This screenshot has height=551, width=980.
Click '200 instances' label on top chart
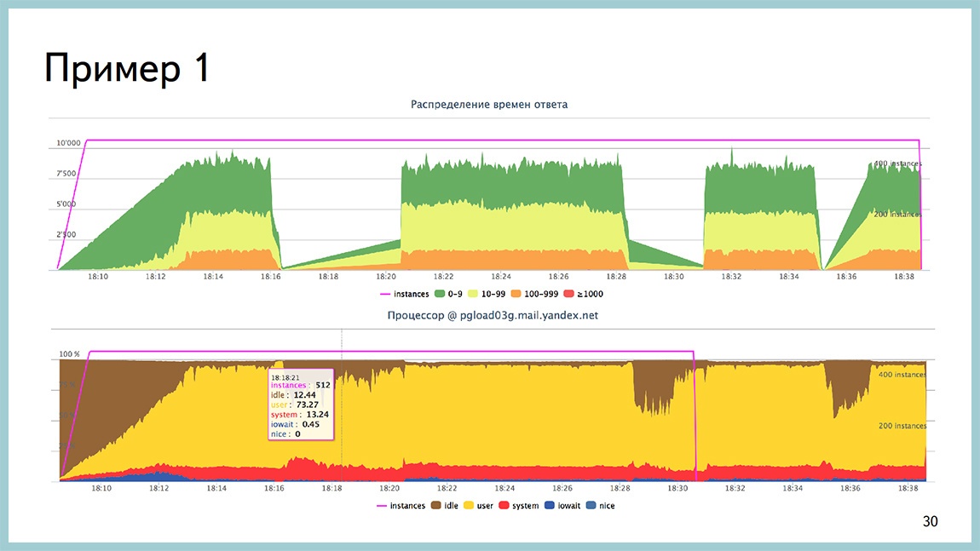pyautogui.click(x=897, y=215)
